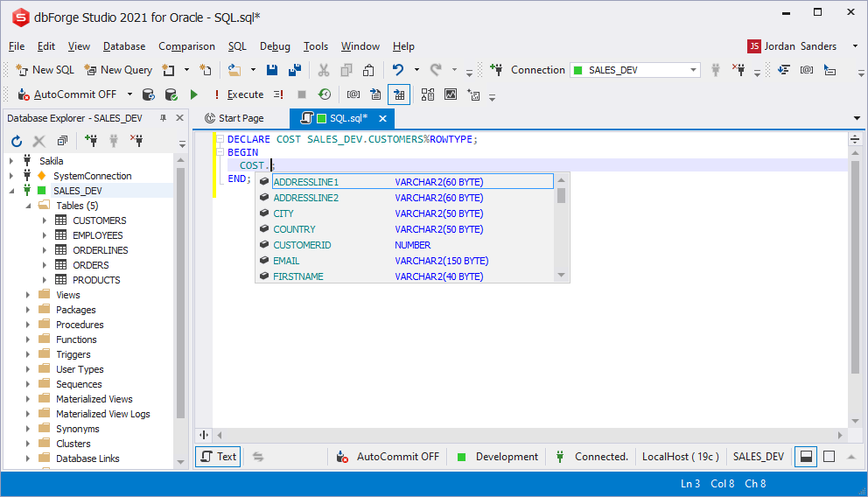The height and width of the screenshot is (497, 868).
Task: Click the Text view button
Action: pos(218,457)
